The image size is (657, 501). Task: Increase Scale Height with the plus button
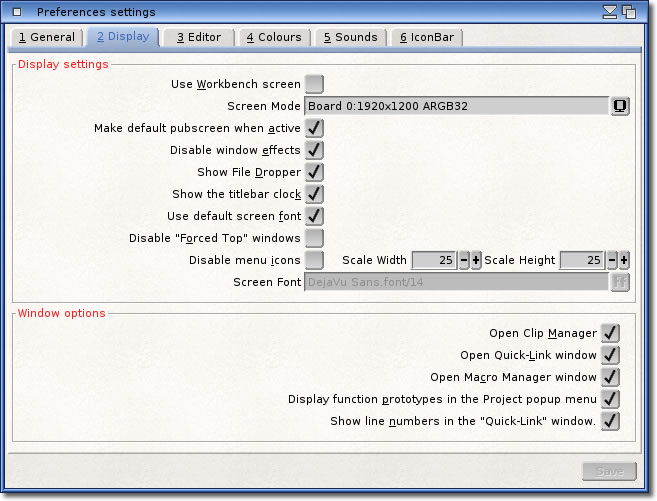pyautogui.click(x=624, y=260)
